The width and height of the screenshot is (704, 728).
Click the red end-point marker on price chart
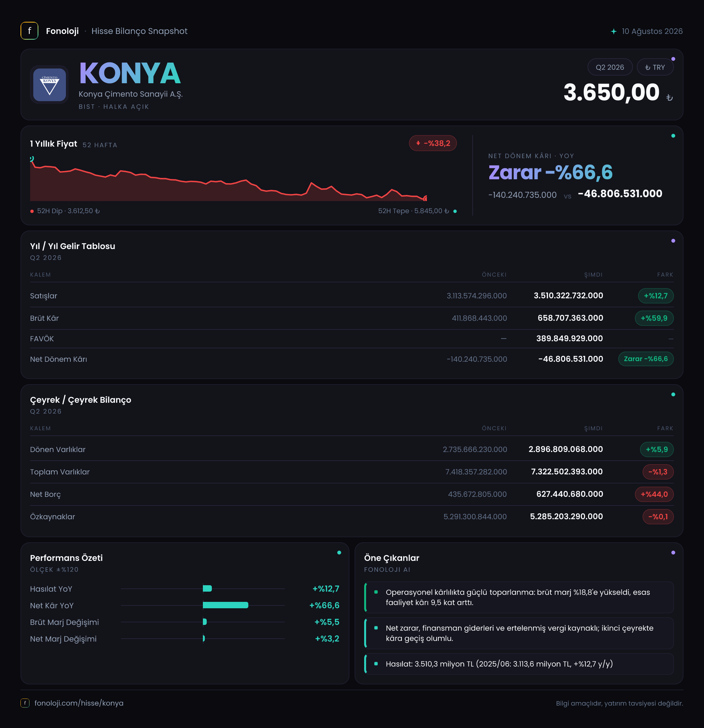pos(425,198)
